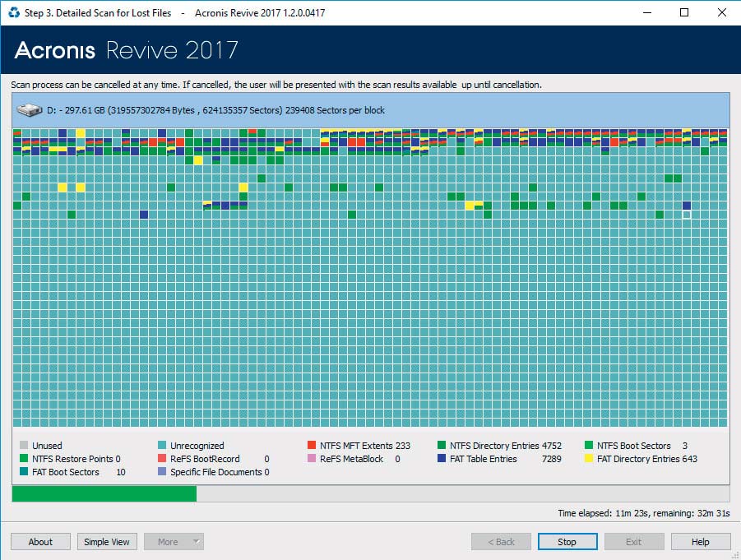Click the 'NTFS Boot Sectors 3' legend text
Screen dimensions: 741x560
(x=642, y=446)
